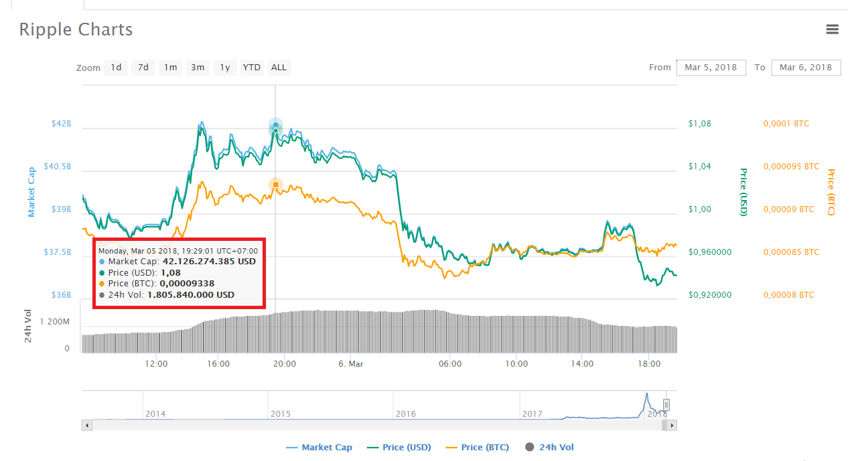Select the 3m zoom button
Image resolution: width=868 pixels, height=461 pixels.
click(198, 67)
